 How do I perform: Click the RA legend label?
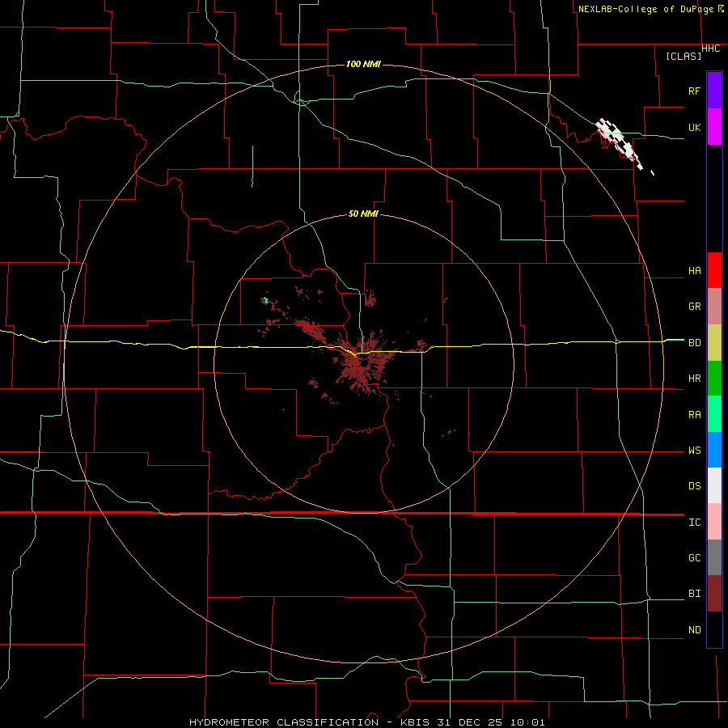694,415
